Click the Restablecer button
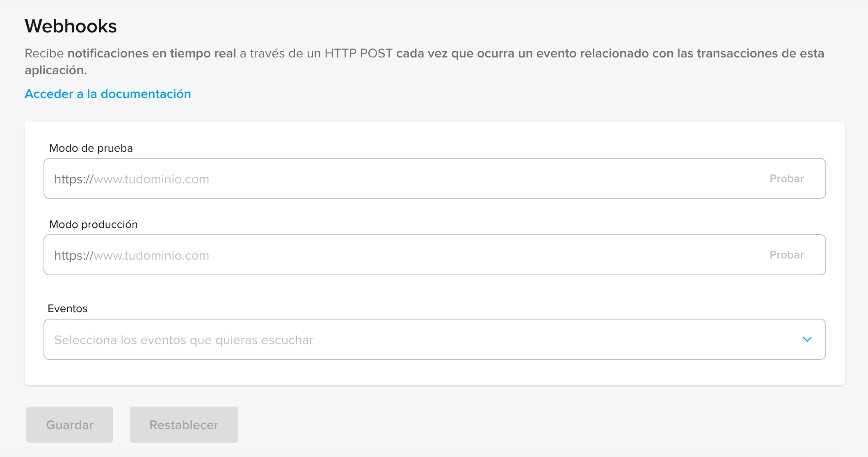Viewport: 868px width, 457px height. [x=184, y=425]
